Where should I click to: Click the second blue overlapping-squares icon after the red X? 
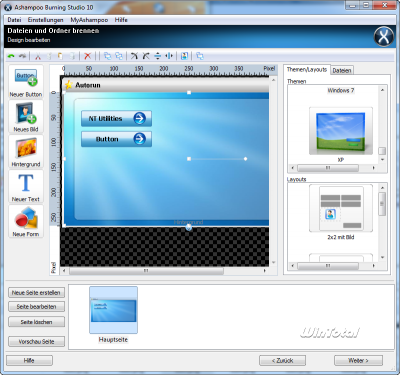point(119,56)
